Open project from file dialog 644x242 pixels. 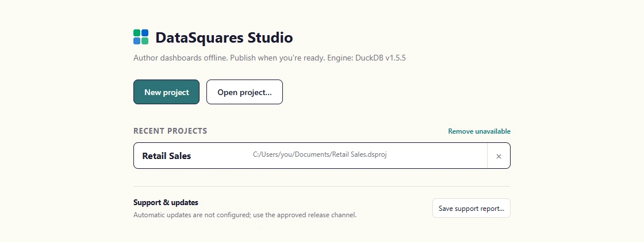tap(244, 92)
